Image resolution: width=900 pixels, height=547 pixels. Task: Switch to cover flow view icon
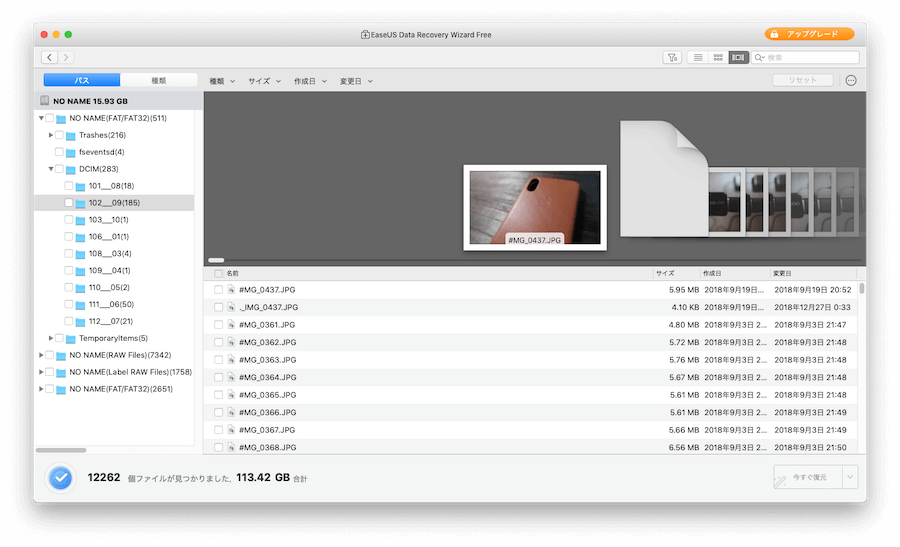point(738,57)
